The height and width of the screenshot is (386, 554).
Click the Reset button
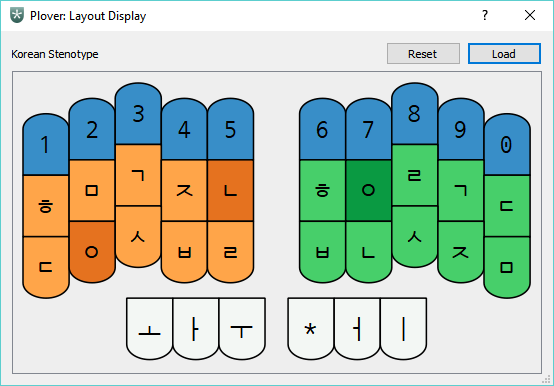(x=423, y=54)
